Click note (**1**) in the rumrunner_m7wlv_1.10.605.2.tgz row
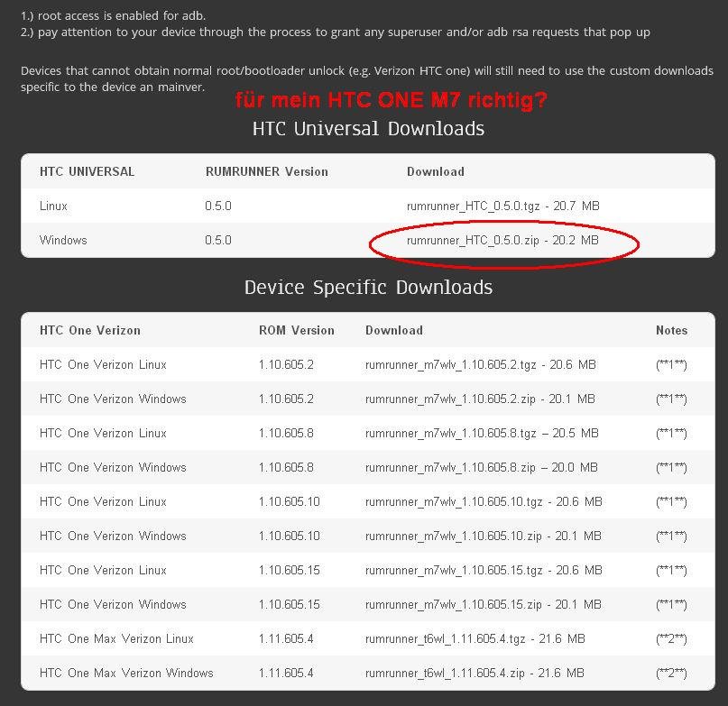 (671, 365)
